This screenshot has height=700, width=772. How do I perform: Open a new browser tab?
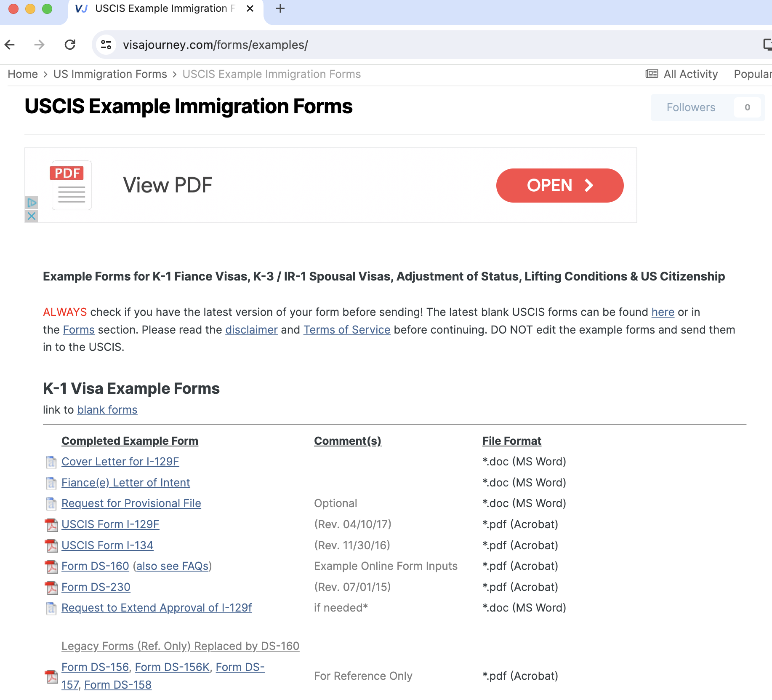coord(280,8)
